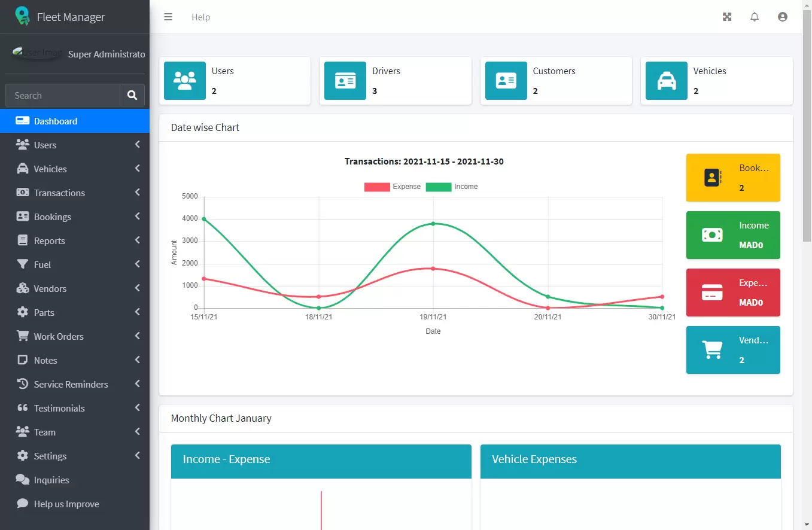Viewport: 812px width, 530px height.
Task: Open the Service Reminders menu item
Action: tap(75, 384)
